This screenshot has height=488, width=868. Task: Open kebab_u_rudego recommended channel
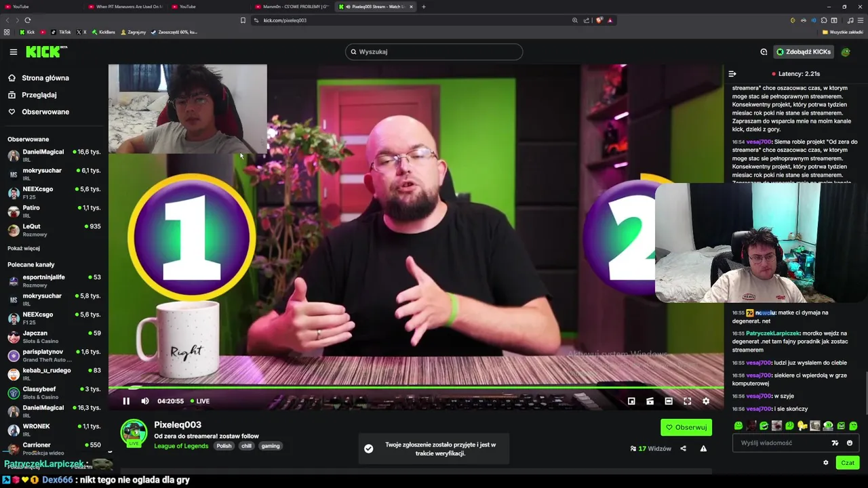point(54,374)
